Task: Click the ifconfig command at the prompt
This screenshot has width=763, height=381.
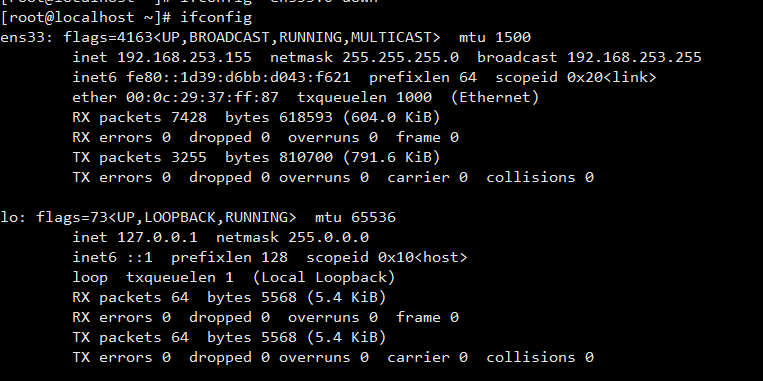Action: [216, 18]
